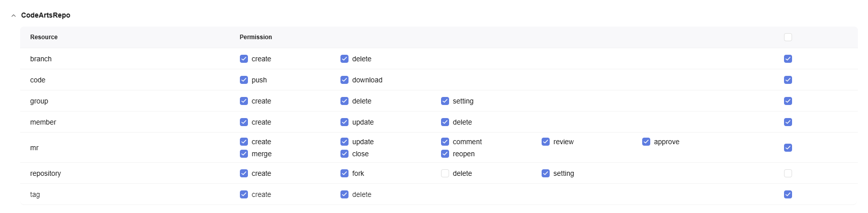This screenshot has height=213, width=868.
Task: Uncheck repository fork permission
Action: pos(344,173)
